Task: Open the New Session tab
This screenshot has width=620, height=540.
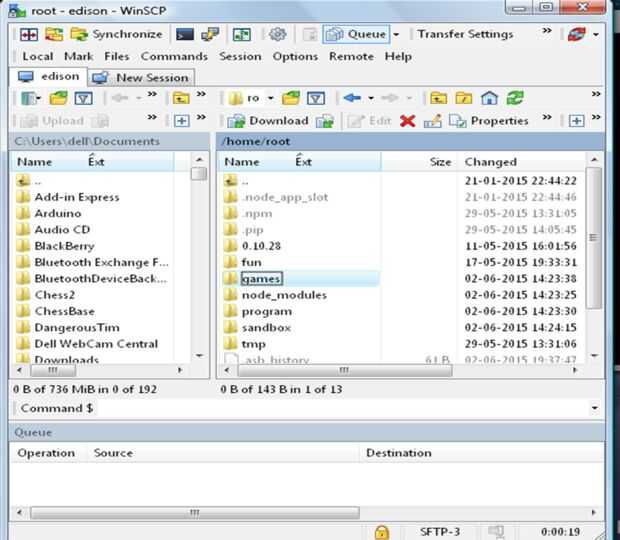Action: (x=141, y=77)
